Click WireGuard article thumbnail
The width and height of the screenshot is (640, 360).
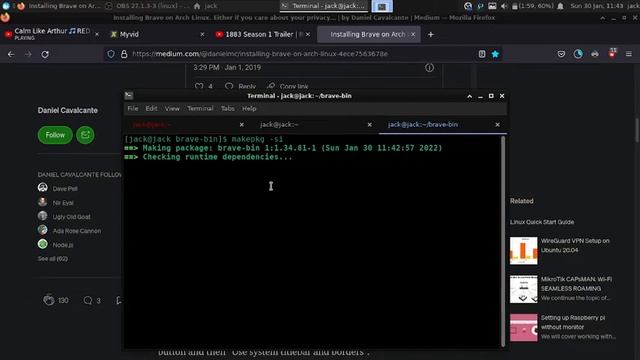(524, 251)
